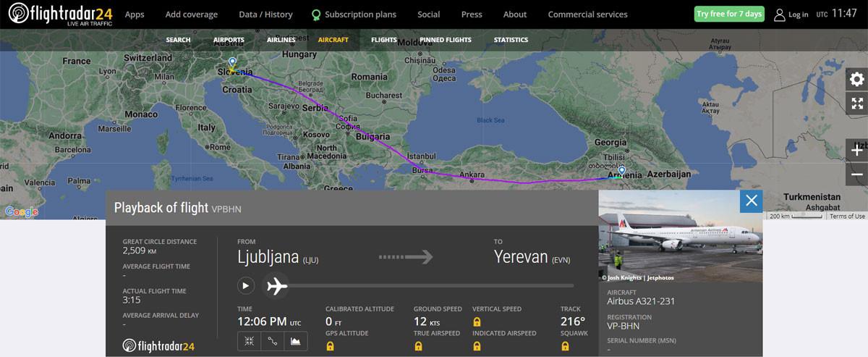Switch to the AIRPORTS tab
868x357 pixels.
[x=229, y=40]
